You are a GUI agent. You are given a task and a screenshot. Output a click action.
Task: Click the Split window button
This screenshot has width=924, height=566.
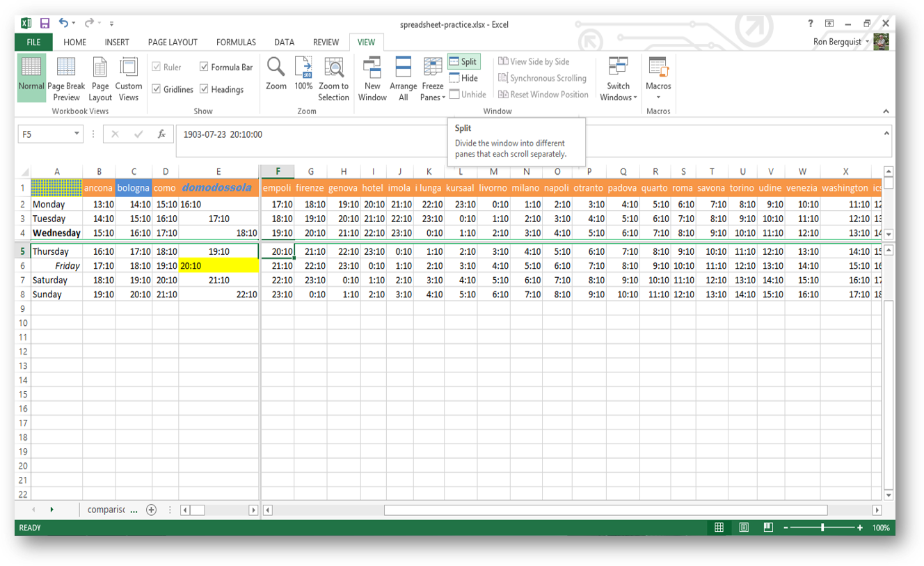click(x=463, y=62)
